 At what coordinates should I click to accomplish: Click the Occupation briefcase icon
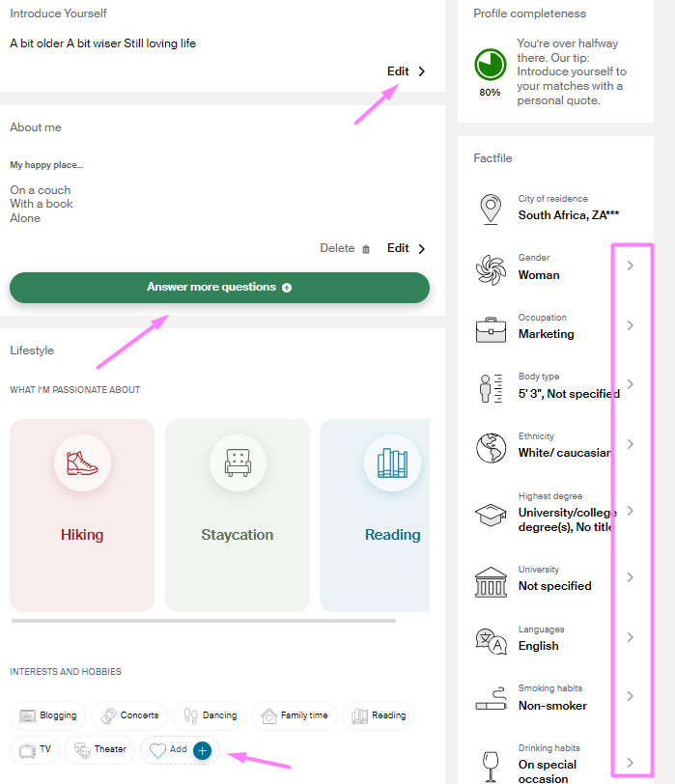point(491,329)
